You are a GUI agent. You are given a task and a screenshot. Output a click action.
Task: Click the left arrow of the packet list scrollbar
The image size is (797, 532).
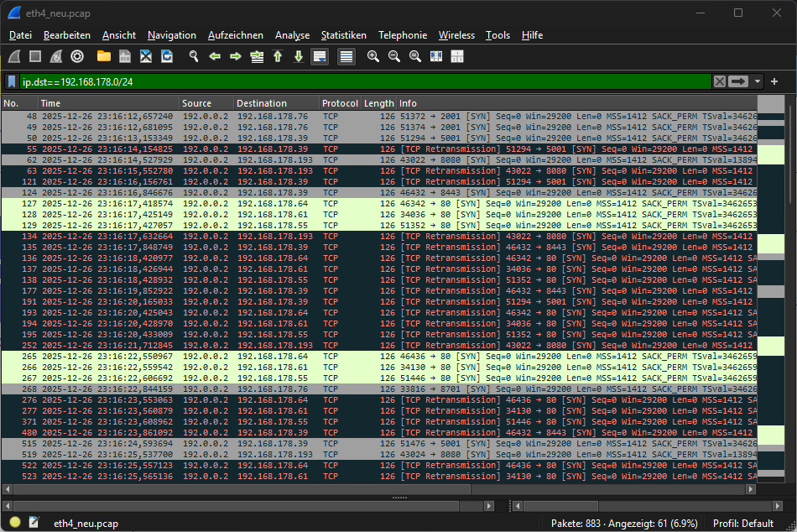pos(7,489)
